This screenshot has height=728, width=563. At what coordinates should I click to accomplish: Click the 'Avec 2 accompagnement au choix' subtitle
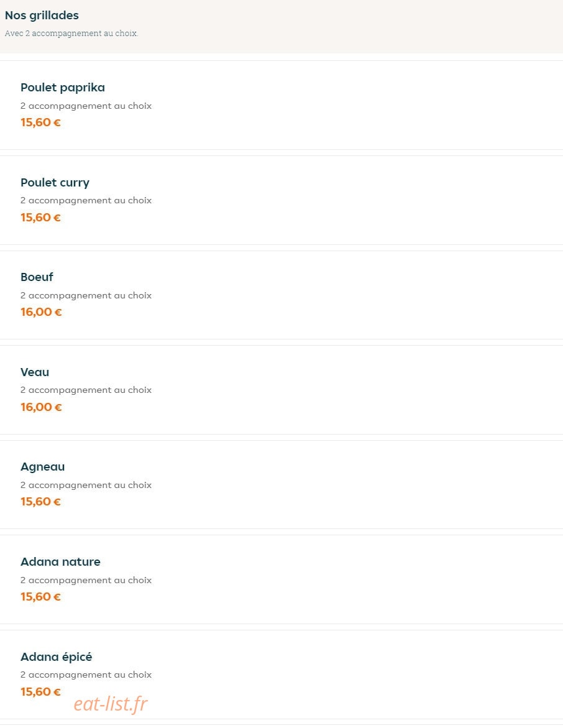click(71, 34)
